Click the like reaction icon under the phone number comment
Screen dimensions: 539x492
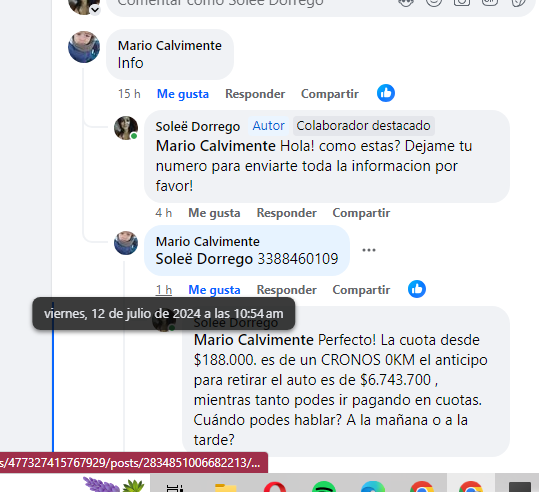pyautogui.click(x=417, y=289)
